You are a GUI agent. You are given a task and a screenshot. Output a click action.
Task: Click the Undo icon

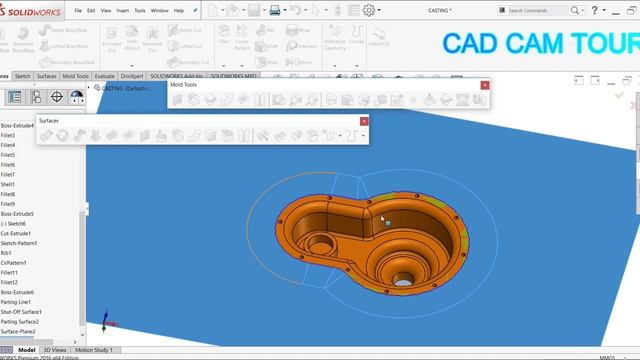(296, 10)
